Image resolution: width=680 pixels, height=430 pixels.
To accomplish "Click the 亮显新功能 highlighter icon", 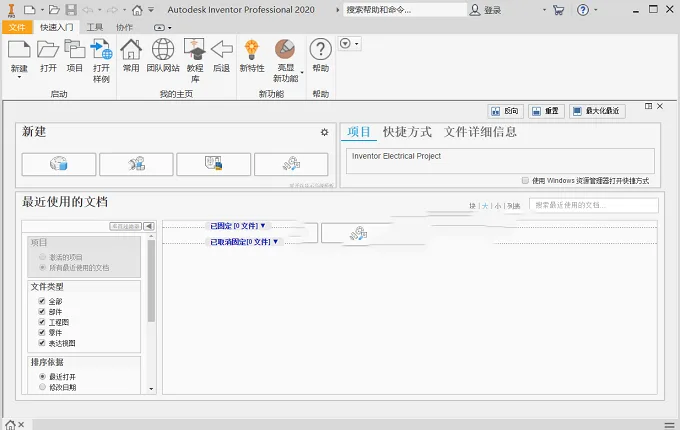I will coord(285,49).
